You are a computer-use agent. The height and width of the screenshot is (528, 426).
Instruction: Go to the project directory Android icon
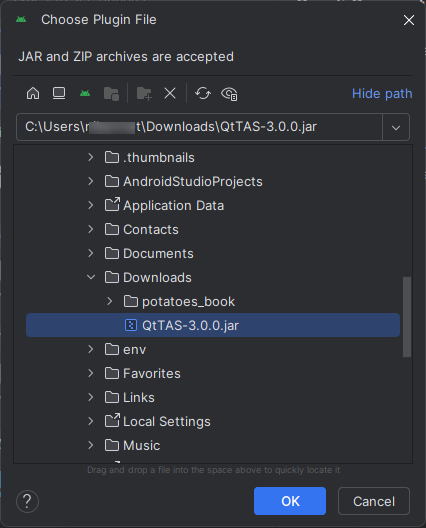[85, 93]
